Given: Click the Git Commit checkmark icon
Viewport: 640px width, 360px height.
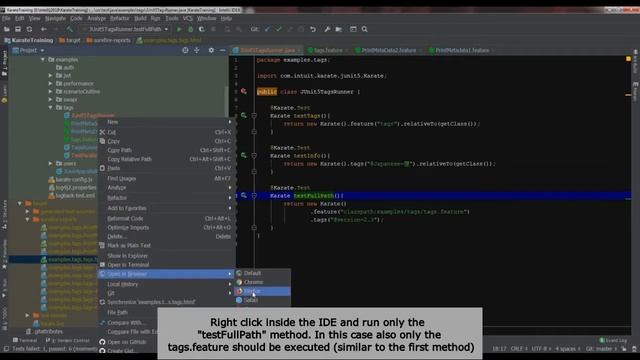Looking at the screenshot, I should click(x=279, y=29).
